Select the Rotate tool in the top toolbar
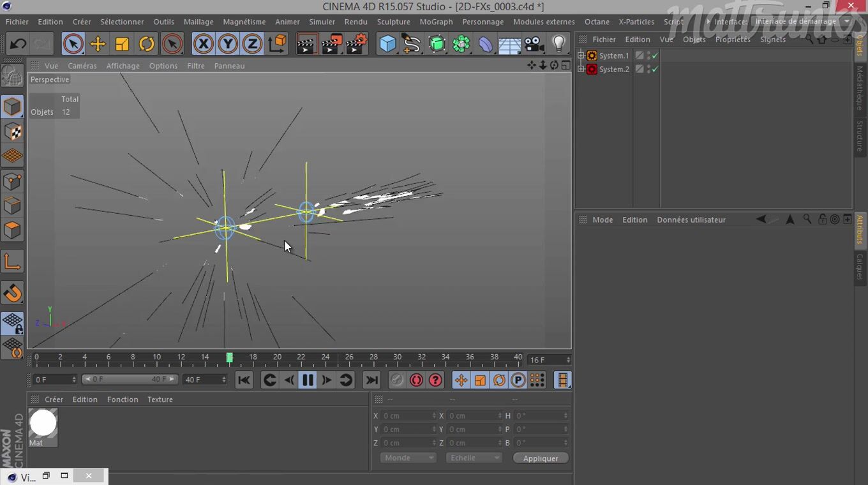Viewport: 868px width, 485px height. (x=147, y=44)
